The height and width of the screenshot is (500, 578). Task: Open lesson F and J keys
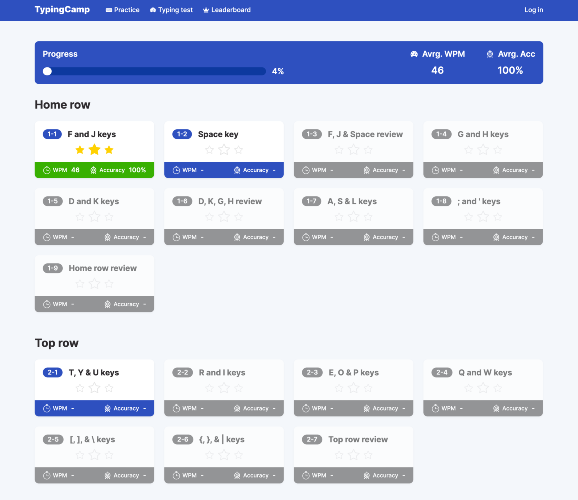94,149
